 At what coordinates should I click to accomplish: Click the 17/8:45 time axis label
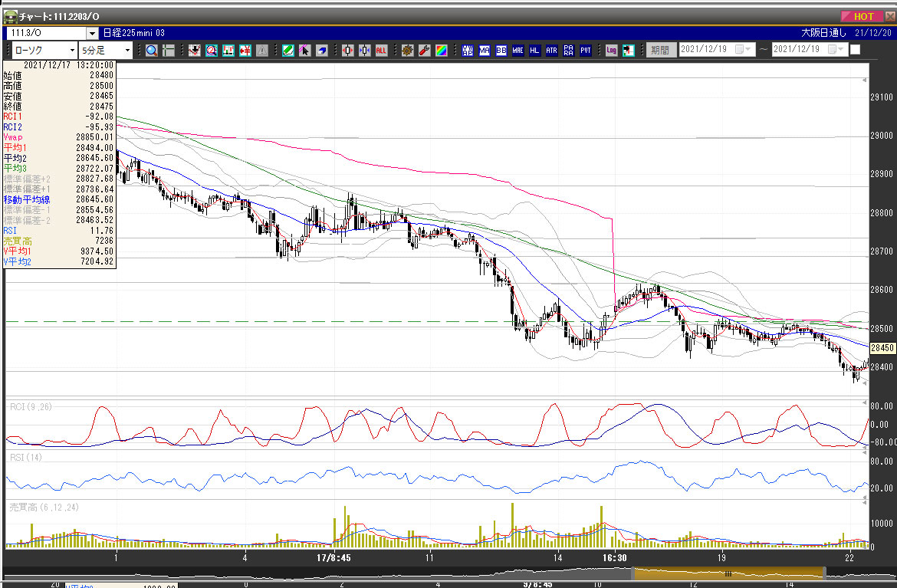333,557
